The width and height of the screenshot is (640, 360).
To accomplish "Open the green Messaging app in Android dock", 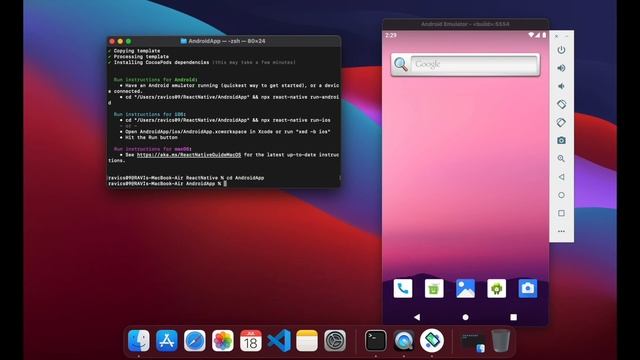I will [434, 289].
